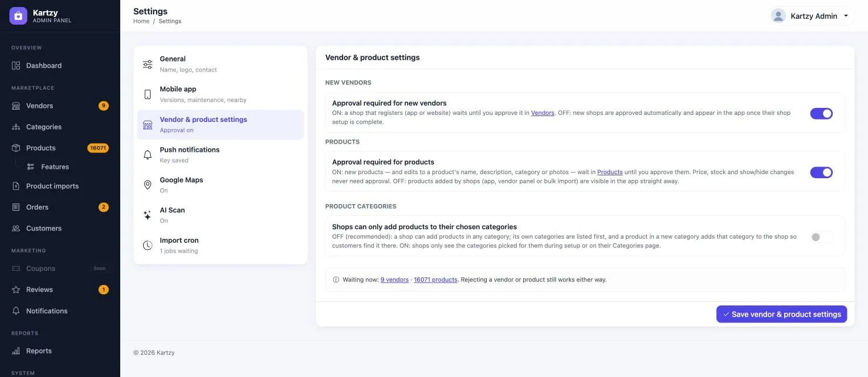Click the Push notifications bell icon
The height and width of the screenshot is (377, 868).
(x=148, y=155)
